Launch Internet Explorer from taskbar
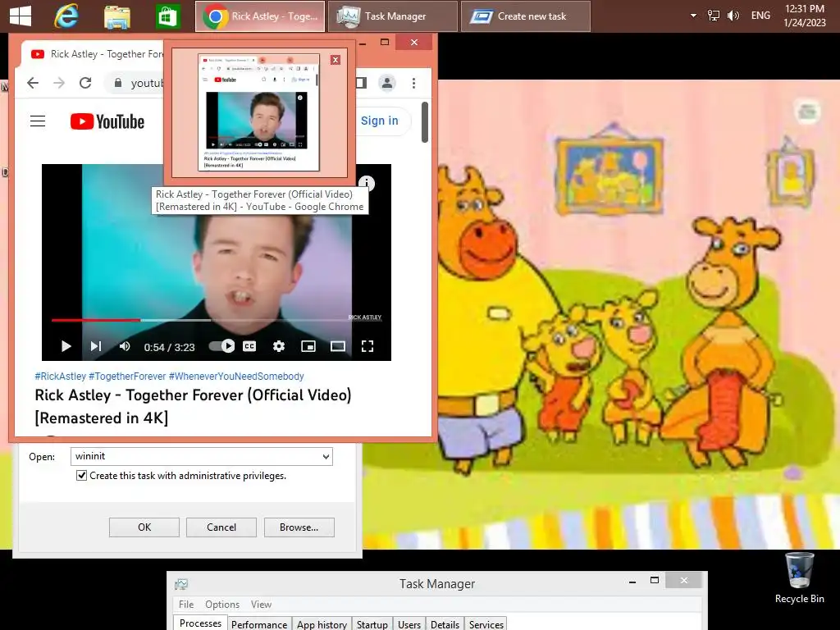 pyautogui.click(x=66, y=16)
